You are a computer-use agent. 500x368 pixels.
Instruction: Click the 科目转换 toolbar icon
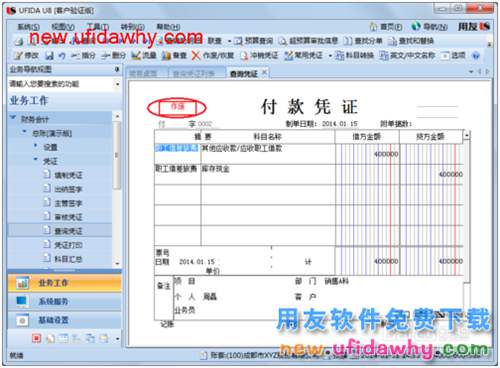[339, 56]
